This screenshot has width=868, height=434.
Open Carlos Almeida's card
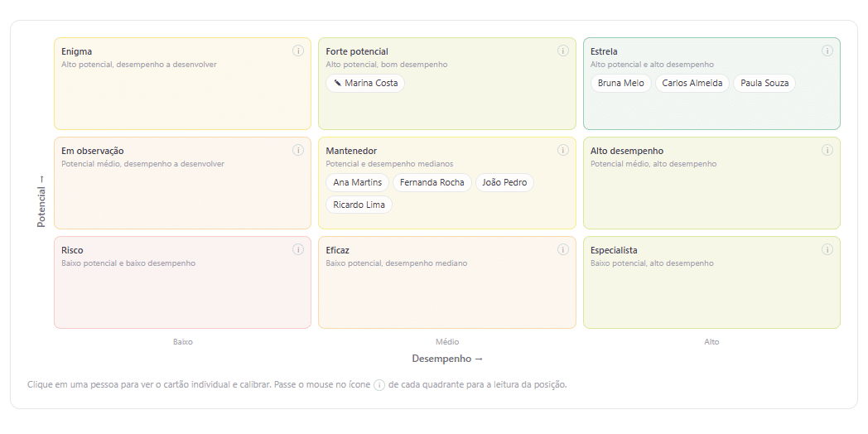(692, 83)
